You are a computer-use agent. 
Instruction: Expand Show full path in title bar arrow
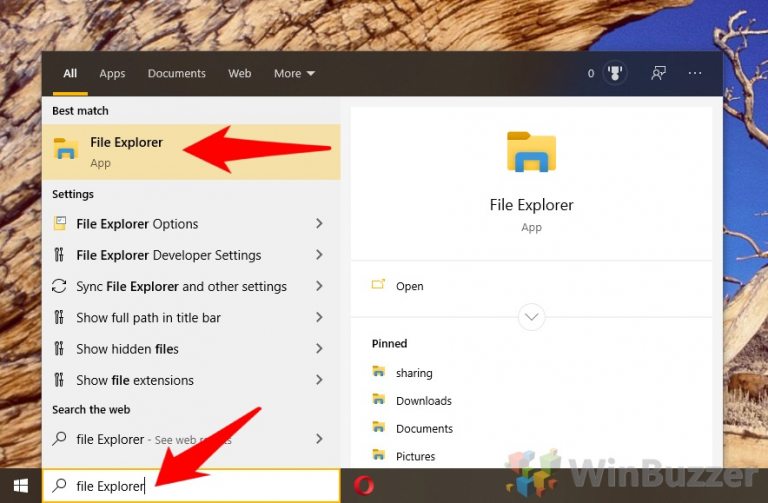tap(319, 317)
